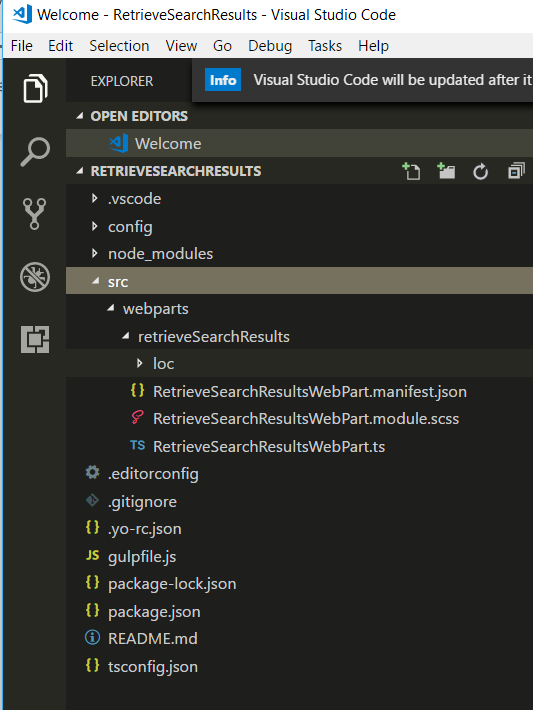Click the Collapse All folders icon

tap(516, 171)
